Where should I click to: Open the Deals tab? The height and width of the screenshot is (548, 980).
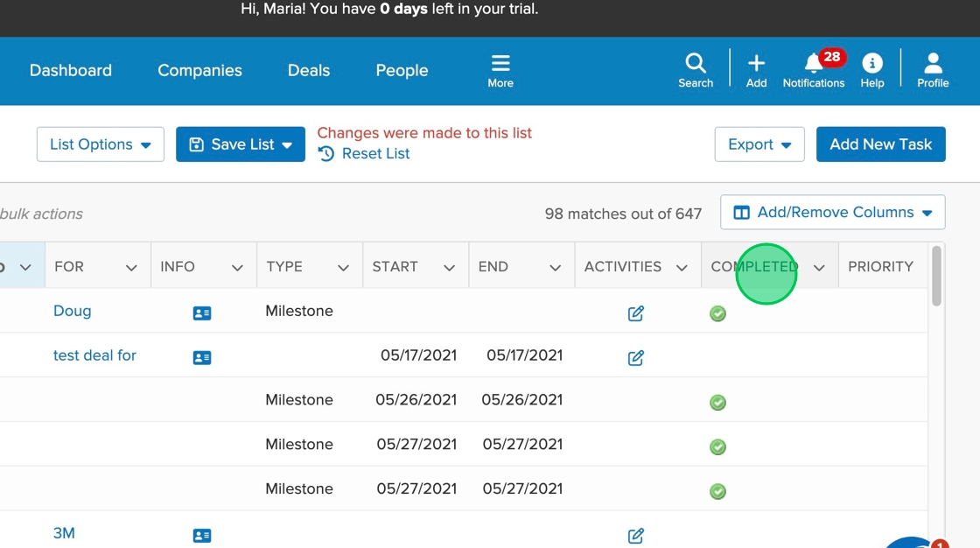coord(309,71)
